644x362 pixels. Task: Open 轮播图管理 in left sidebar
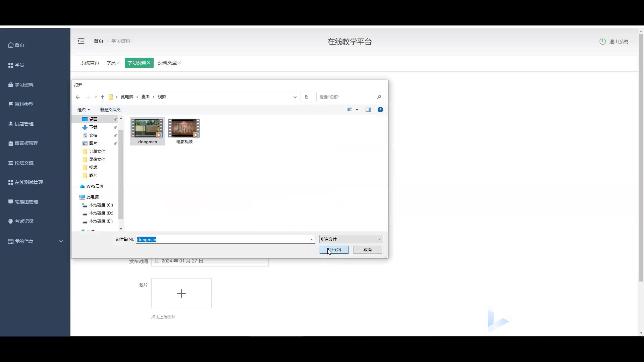coord(23,202)
